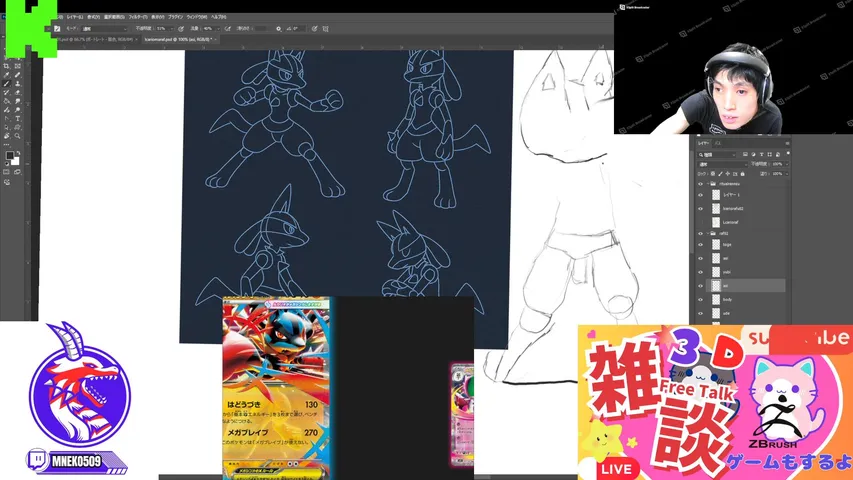Lock transparent pixels in Layers panel
Image resolution: width=853 pixels, height=480 pixels.
pos(713,174)
